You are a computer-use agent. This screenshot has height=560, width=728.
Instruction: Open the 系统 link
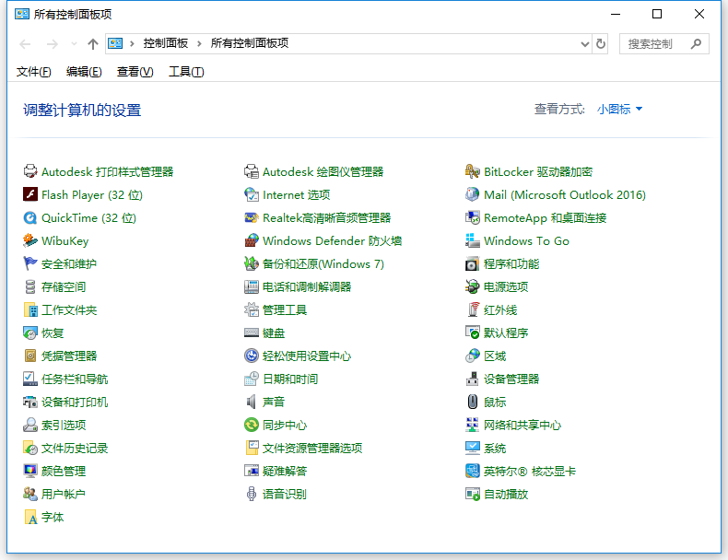pos(495,449)
